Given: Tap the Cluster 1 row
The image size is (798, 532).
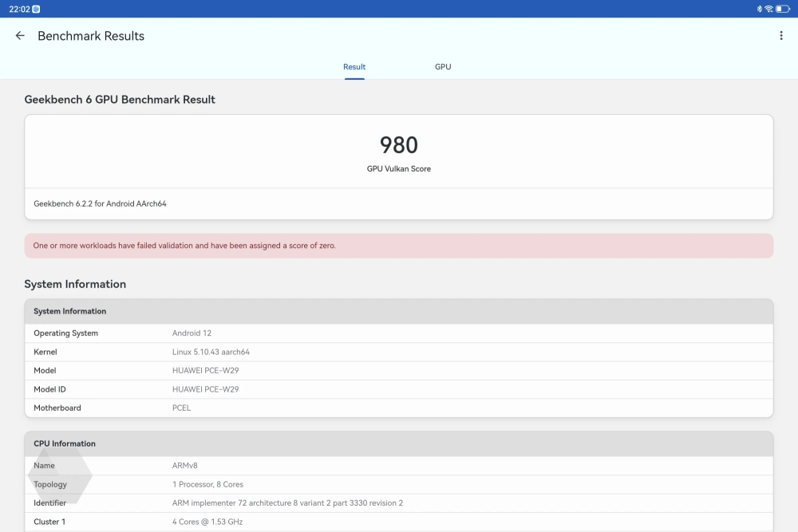Looking at the screenshot, I should [x=398, y=522].
